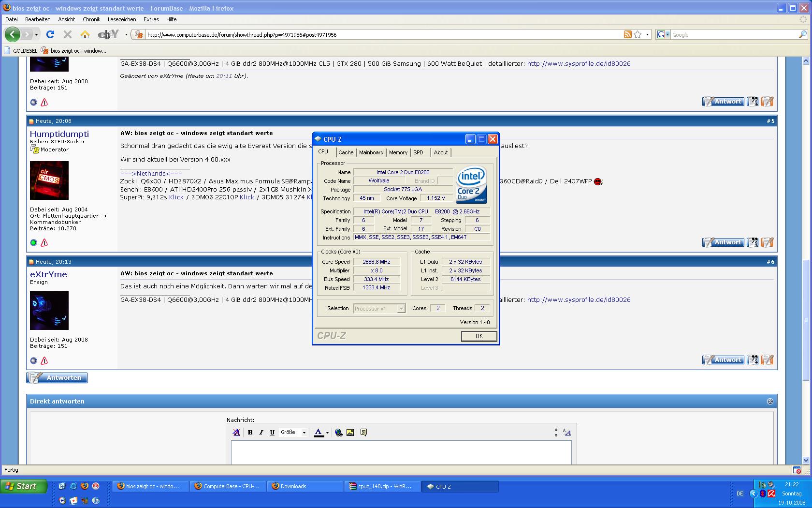Screen dimensions: 812x508
Task: Open the back/forward history dropdown arrow
Action: click(x=36, y=34)
